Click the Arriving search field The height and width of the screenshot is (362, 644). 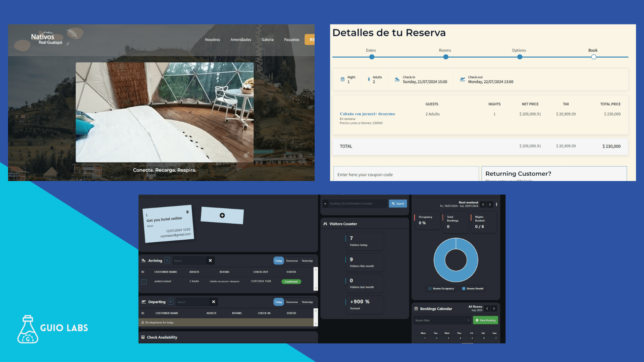[190, 261]
